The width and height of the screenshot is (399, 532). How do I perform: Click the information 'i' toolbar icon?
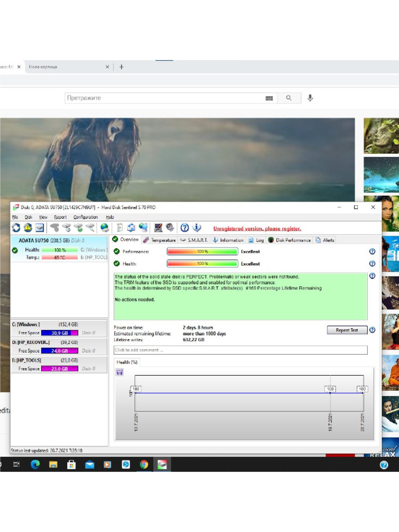tap(197, 228)
